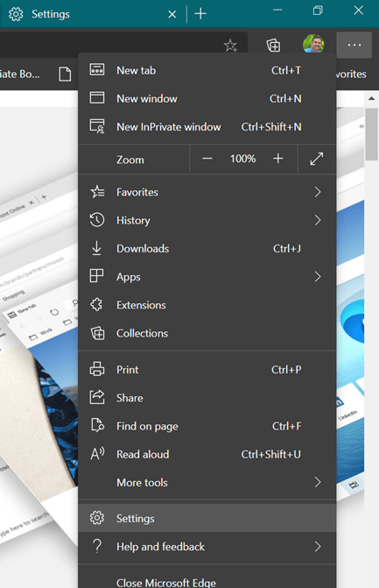Viewport: 379px width, 588px height.
Task: Expand the Apps submenu chevron
Action: (318, 277)
